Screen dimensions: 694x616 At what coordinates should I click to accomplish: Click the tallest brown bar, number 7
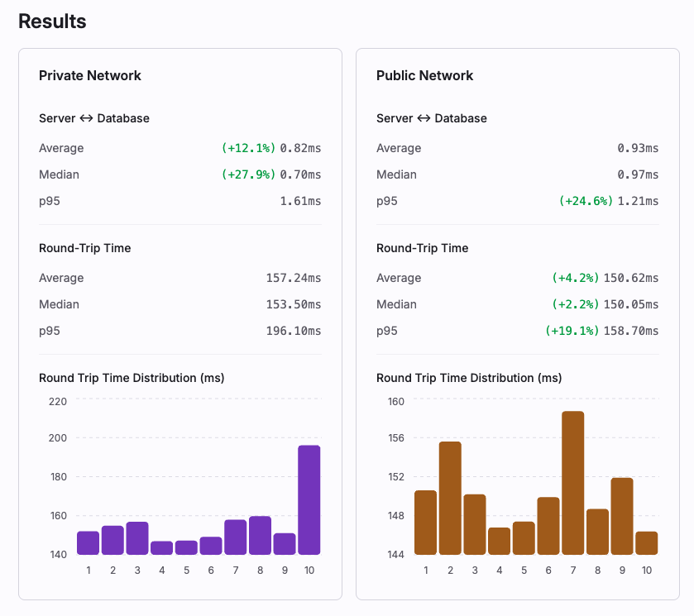572,483
